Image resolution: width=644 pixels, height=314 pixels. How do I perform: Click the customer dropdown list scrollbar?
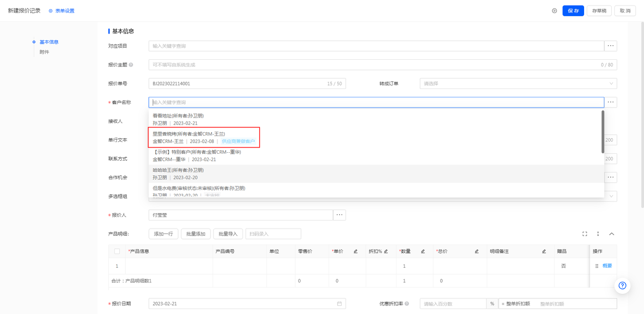tap(603, 132)
